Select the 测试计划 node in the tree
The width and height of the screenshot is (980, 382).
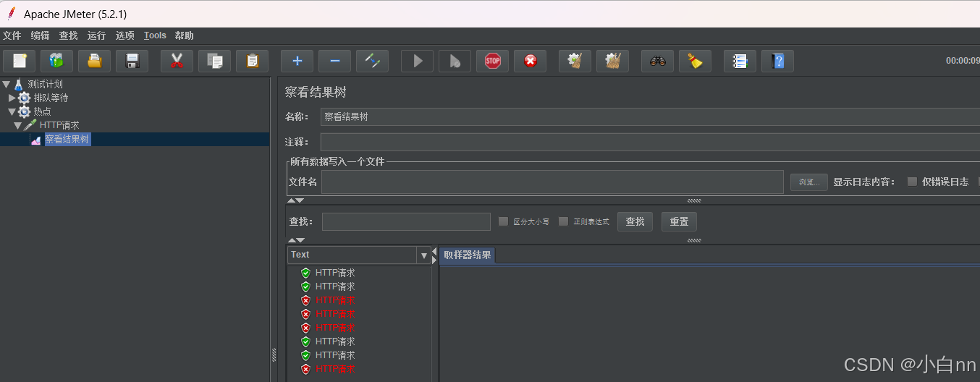pyautogui.click(x=45, y=84)
